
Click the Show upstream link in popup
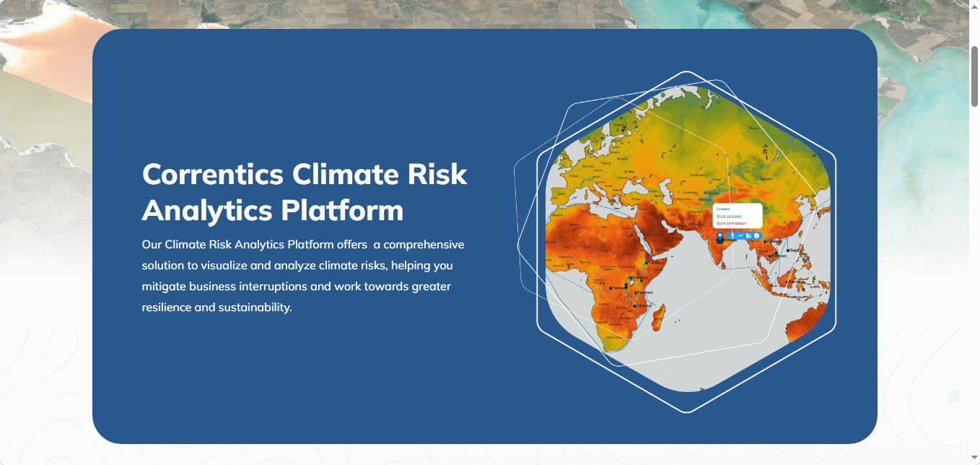729,216
